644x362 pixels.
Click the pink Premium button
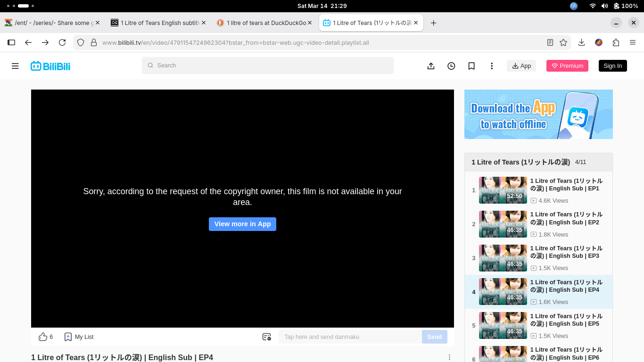(x=567, y=66)
